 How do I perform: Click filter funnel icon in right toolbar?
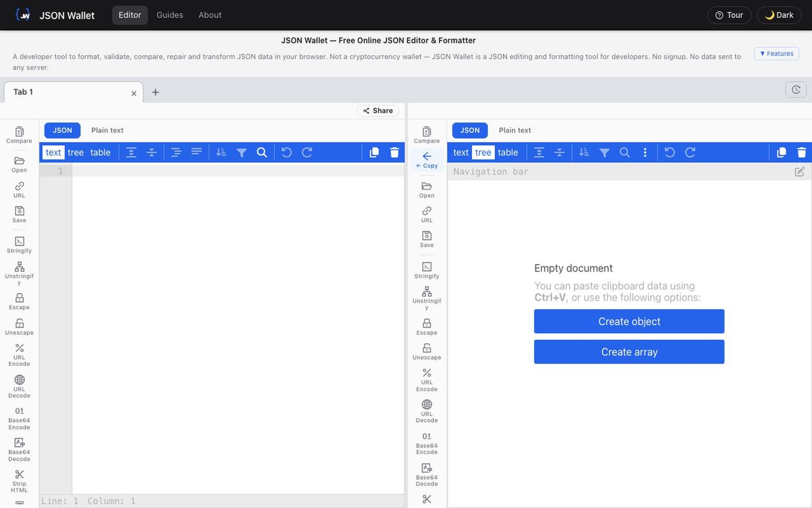604,152
